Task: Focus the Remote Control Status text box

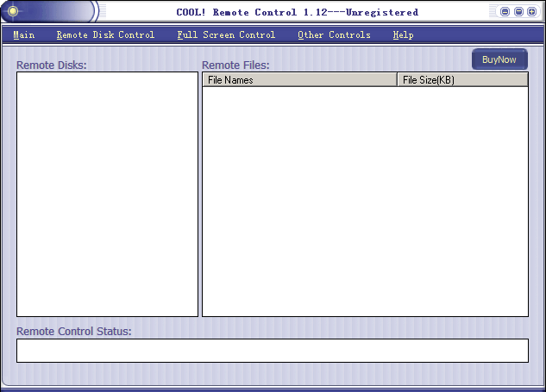Action: [272, 351]
